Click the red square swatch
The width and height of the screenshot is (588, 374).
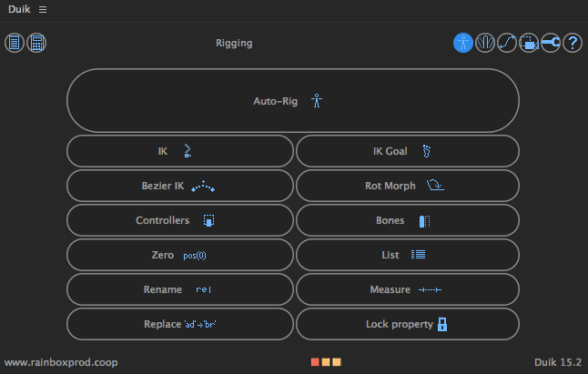315,362
